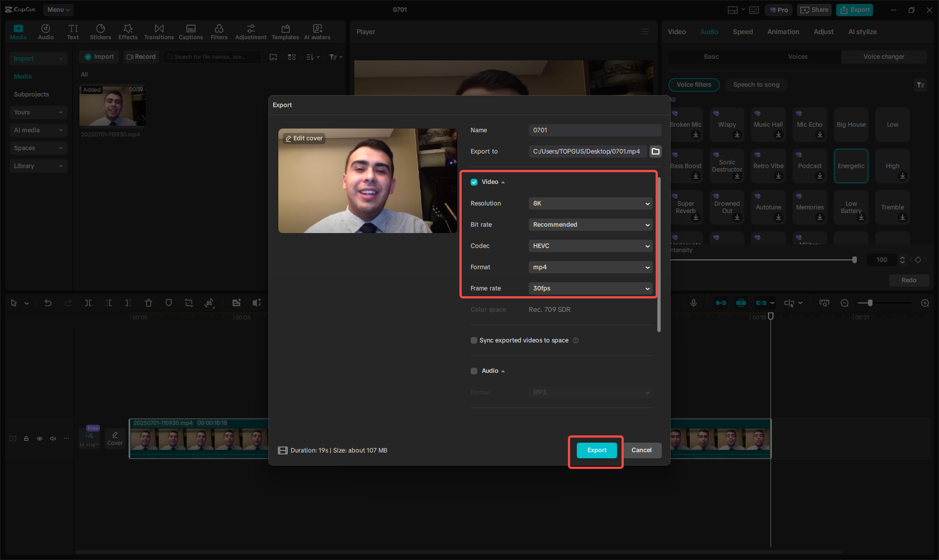Click the Undo icon above the timeline
939x560 pixels.
(x=48, y=303)
